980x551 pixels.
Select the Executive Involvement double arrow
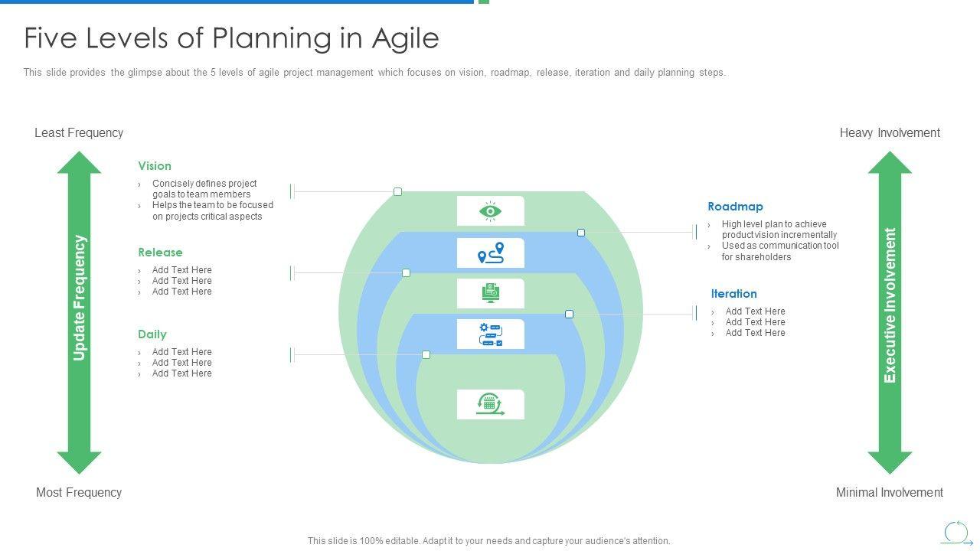[890, 312]
